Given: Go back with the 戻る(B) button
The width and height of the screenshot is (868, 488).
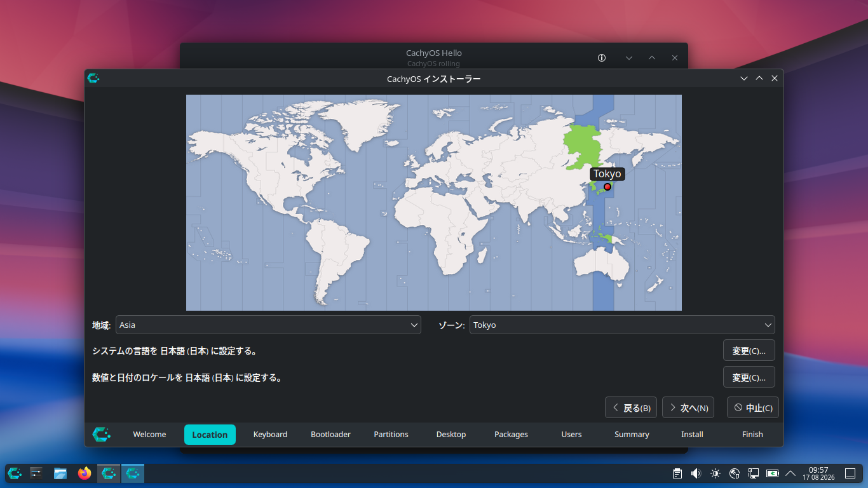Looking at the screenshot, I should coord(631,408).
